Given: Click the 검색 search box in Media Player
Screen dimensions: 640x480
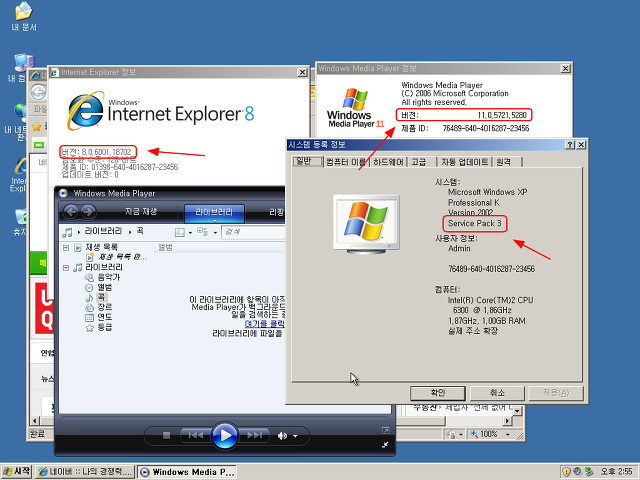Looking at the screenshot, I should (253, 232).
